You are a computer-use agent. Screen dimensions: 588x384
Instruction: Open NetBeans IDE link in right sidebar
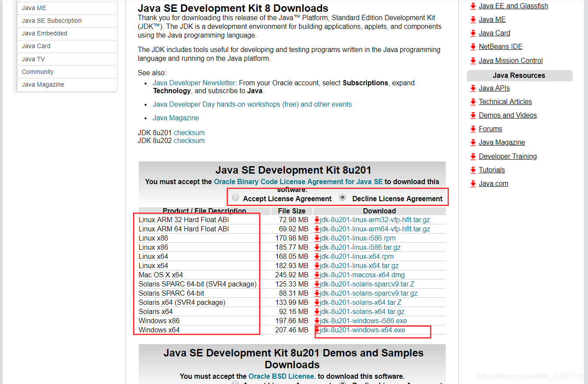500,47
